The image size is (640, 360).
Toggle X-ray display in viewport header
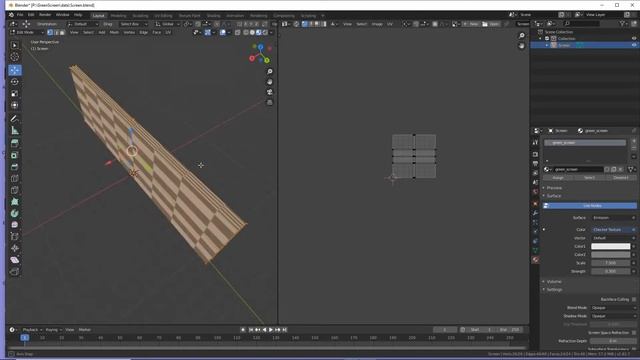point(238,32)
